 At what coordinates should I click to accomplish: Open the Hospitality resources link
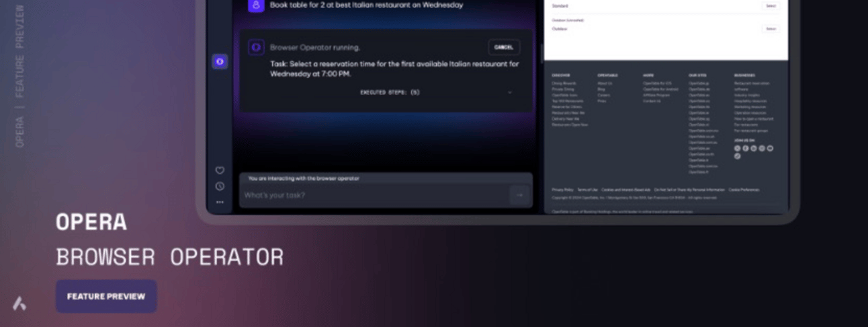750,101
